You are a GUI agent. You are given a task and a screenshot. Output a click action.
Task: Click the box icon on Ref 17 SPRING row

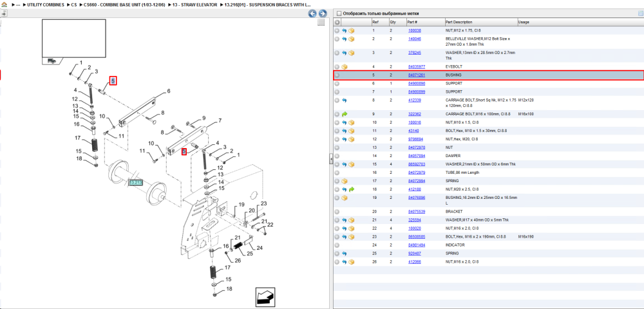(x=345, y=181)
